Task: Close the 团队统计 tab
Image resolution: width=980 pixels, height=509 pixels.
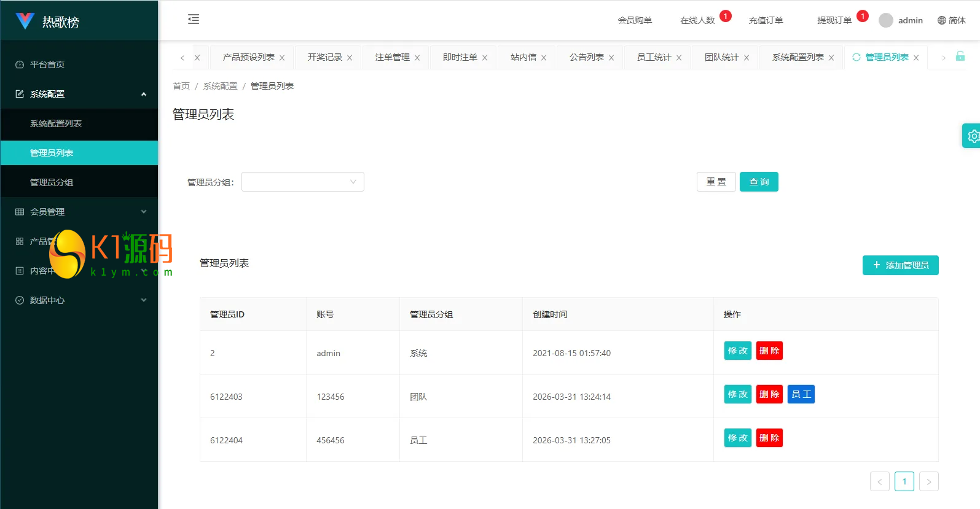Action: coord(747,58)
